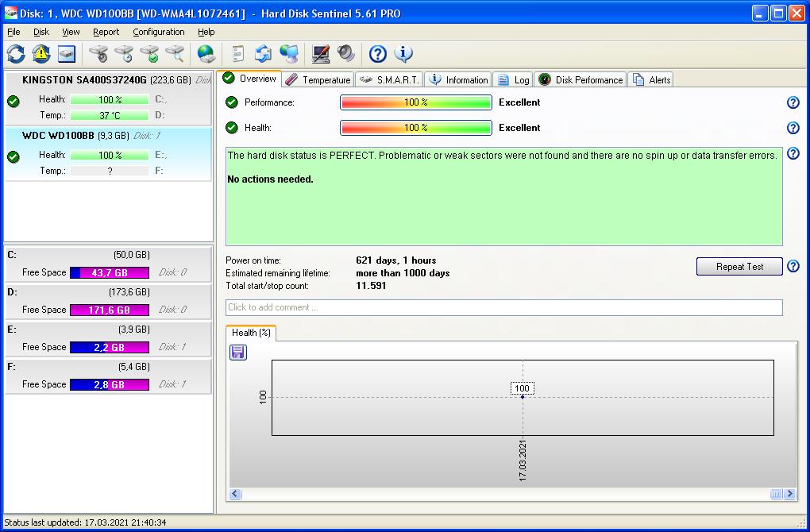Switch to the Alerts tab

(x=651, y=79)
